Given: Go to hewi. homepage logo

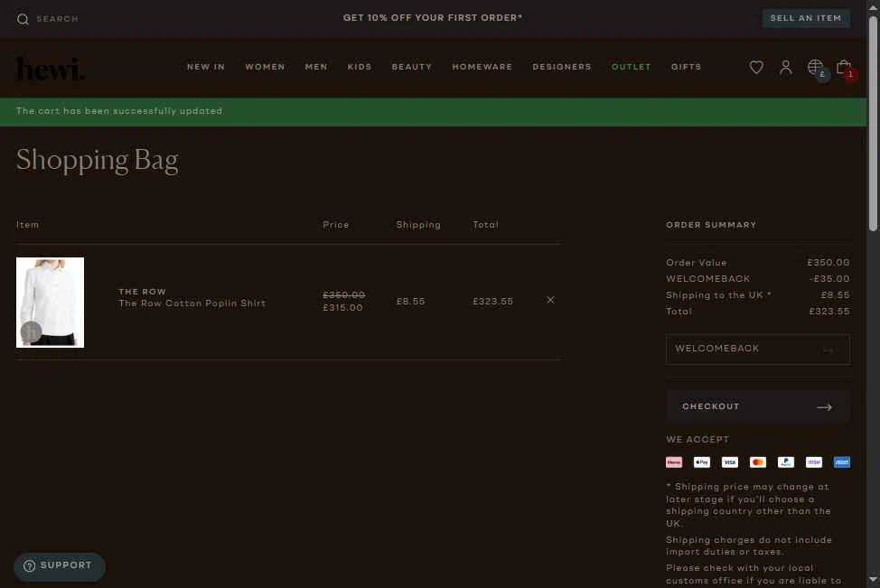Looking at the screenshot, I should coord(51,69).
